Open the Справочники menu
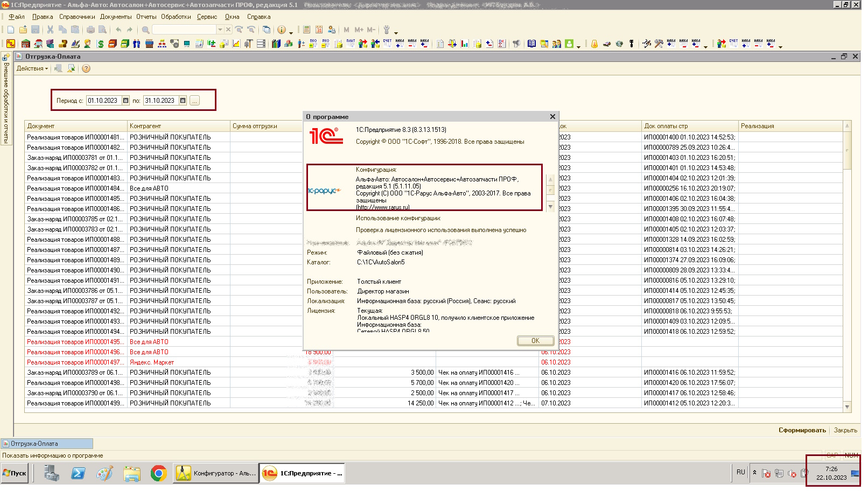Image resolution: width=868 pixels, height=491 pixels. [x=77, y=17]
